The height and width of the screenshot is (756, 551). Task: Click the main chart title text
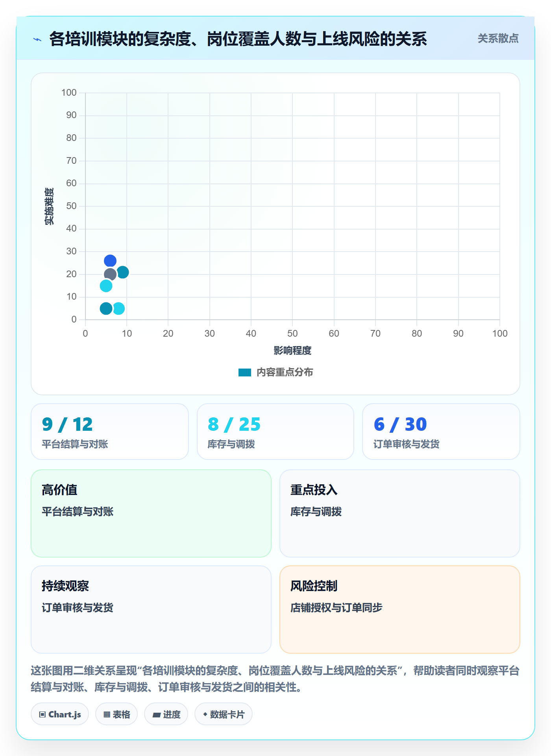click(238, 39)
